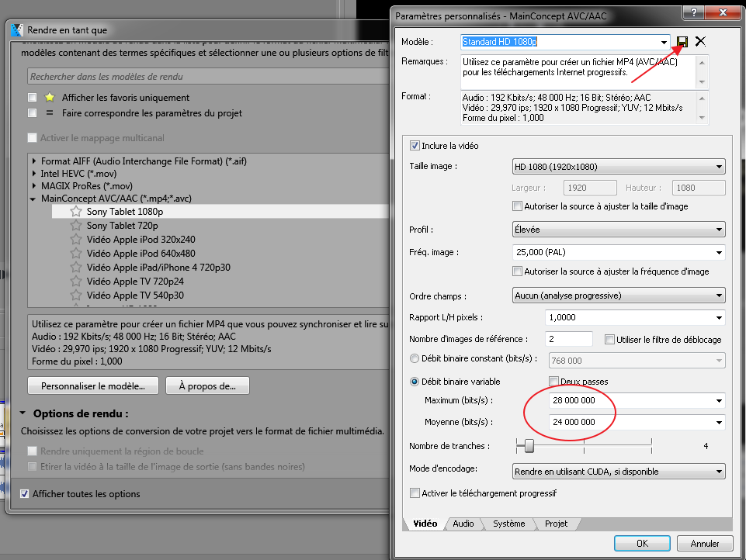746x560 pixels.
Task: Star the Vidéo Apple iPad/iPhone 4 720p30 template
Action: 75,267
